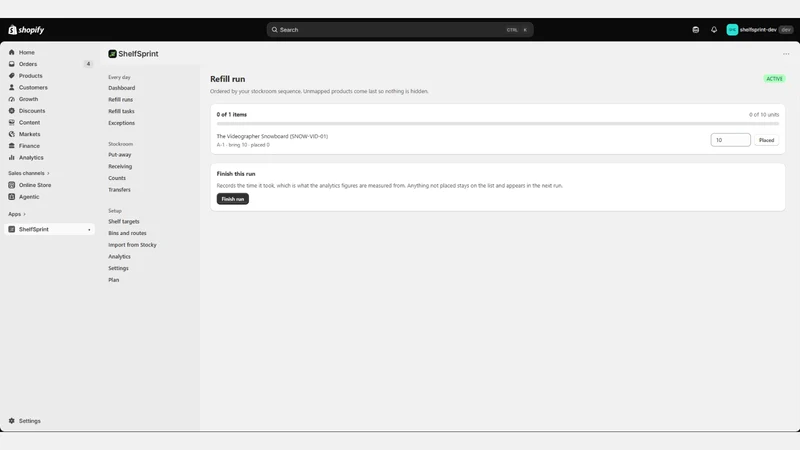Open the shelfsprint-dev account menu

(760, 30)
